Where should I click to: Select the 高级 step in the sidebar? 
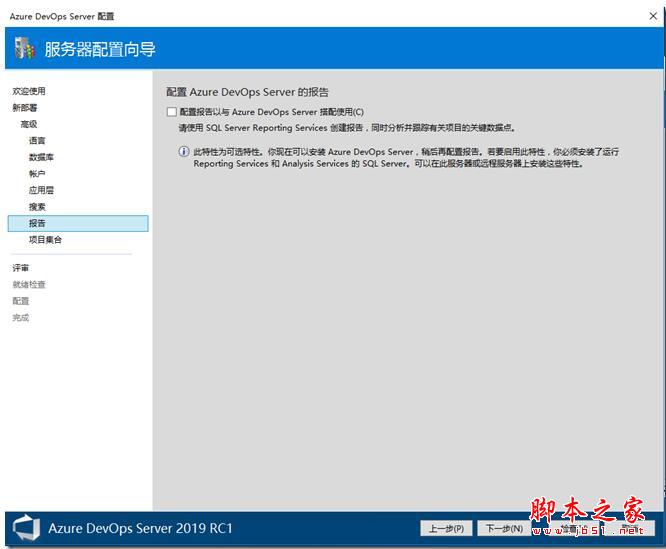29,124
